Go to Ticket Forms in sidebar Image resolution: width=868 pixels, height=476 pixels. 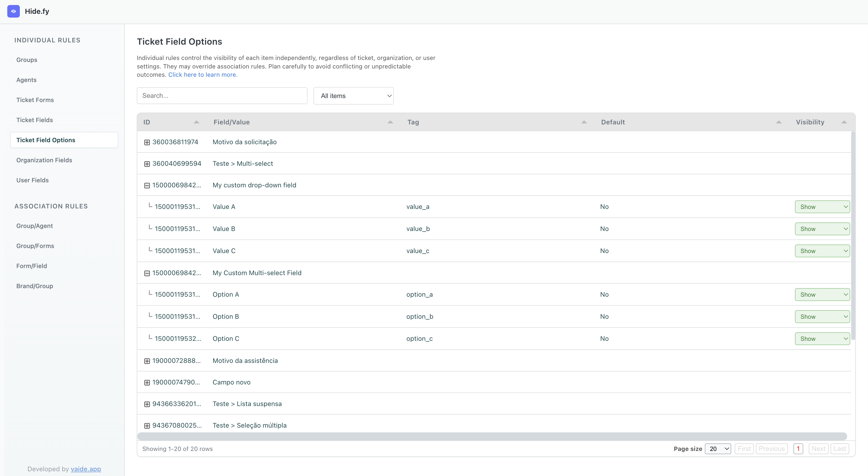click(x=35, y=100)
